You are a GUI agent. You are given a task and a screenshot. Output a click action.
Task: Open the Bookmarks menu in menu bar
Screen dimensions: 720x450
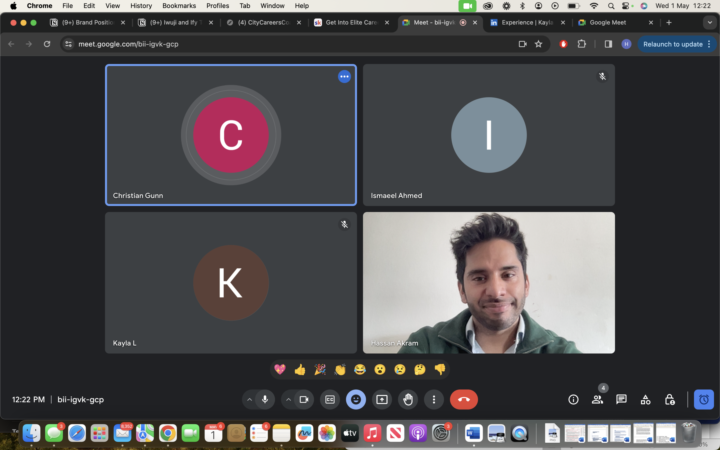[179, 6]
